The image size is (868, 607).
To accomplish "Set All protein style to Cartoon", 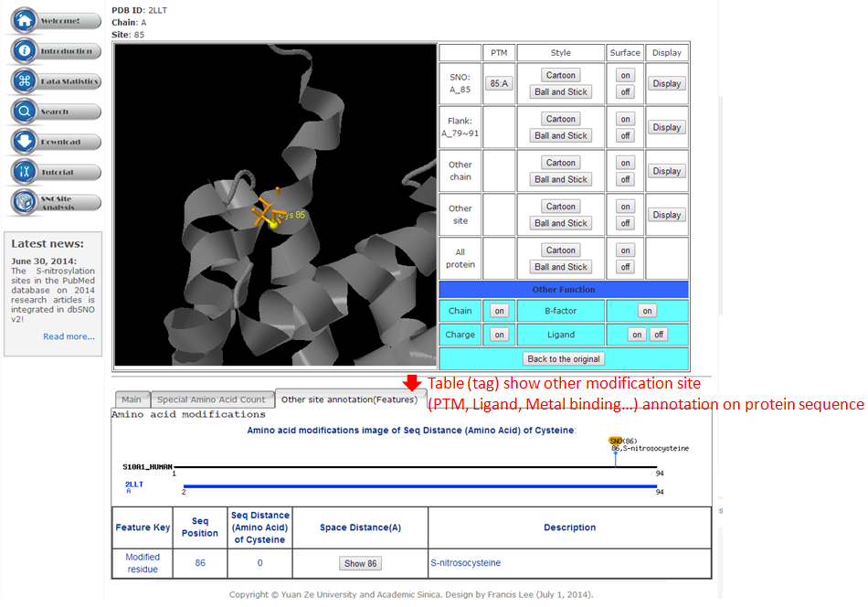I will pos(561,250).
